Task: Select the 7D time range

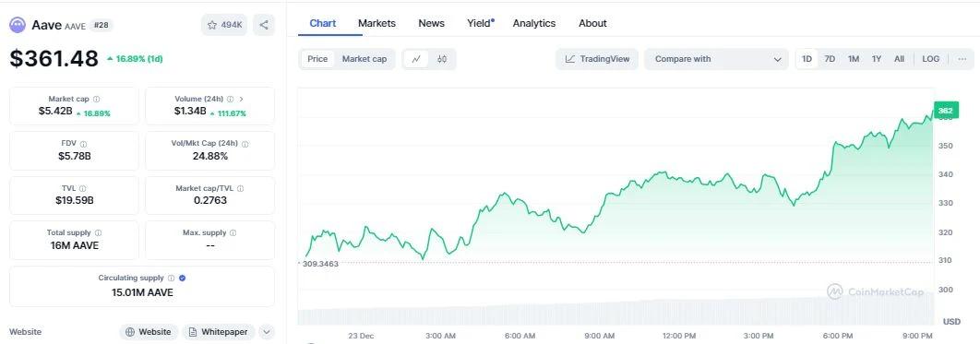Action: (x=830, y=59)
